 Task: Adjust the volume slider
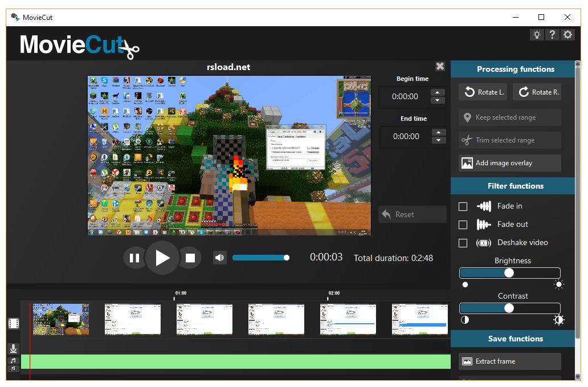(x=261, y=258)
